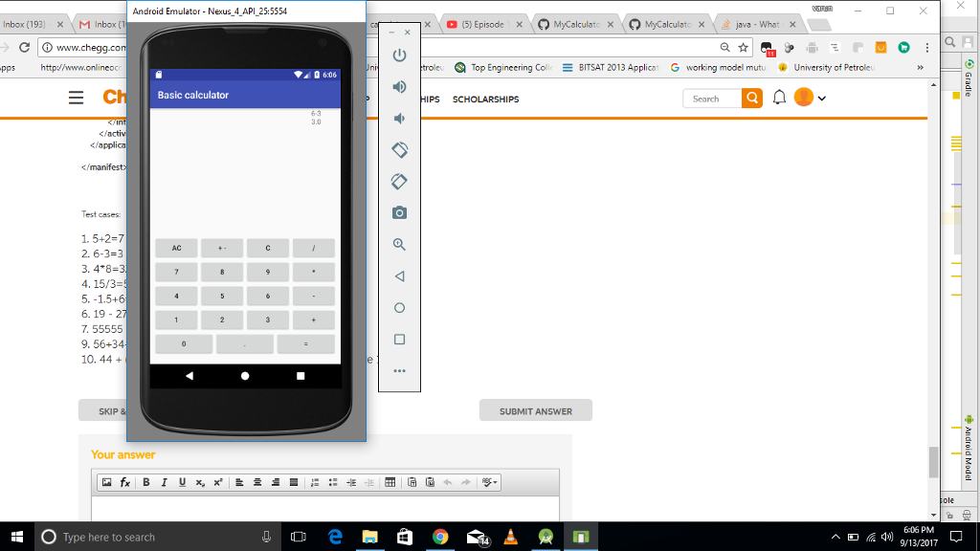The width and height of the screenshot is (980, 551).
Task: Open spell check dropdown in editor toolbar
Action: tap(490, 482)
